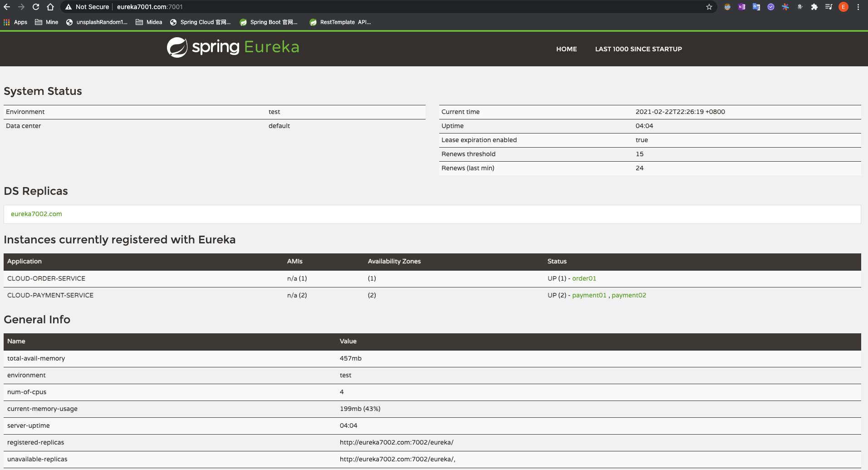Image resolution: width=868 pixels, height=470 pixels.
Task: Open the eureka7002.com replica link
Action: coord(36,214)
